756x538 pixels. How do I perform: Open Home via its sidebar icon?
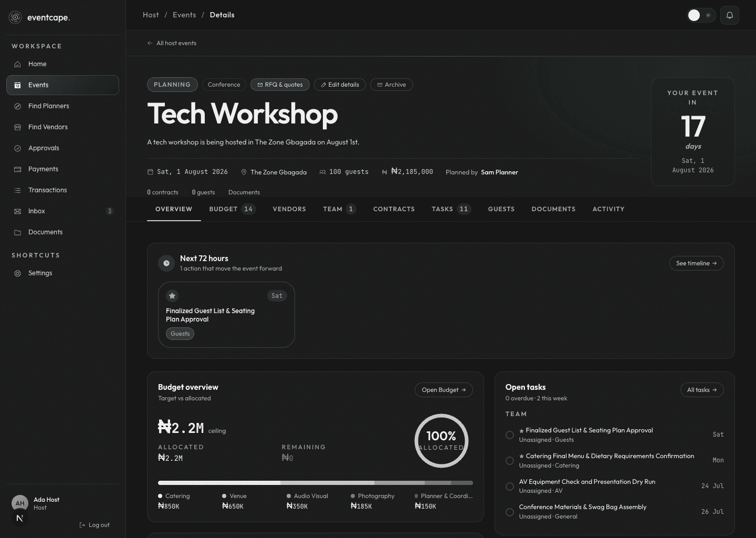click(x=17, y=64)
